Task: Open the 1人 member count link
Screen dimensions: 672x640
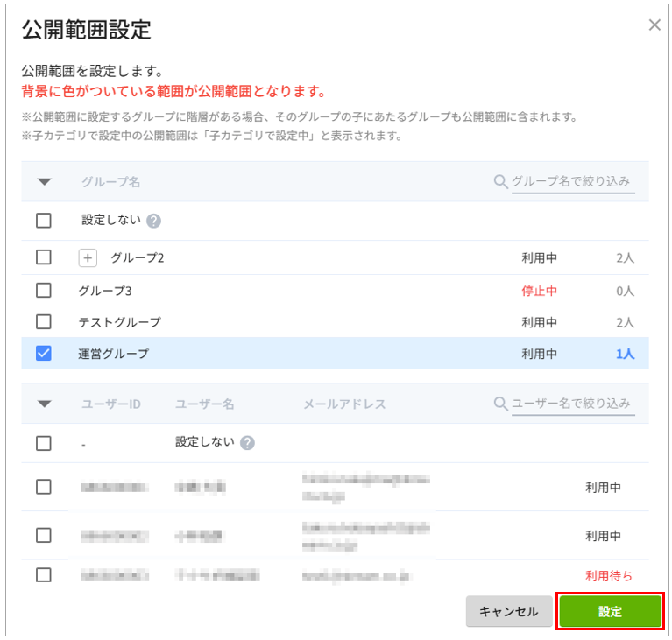Action: (624, 354)
